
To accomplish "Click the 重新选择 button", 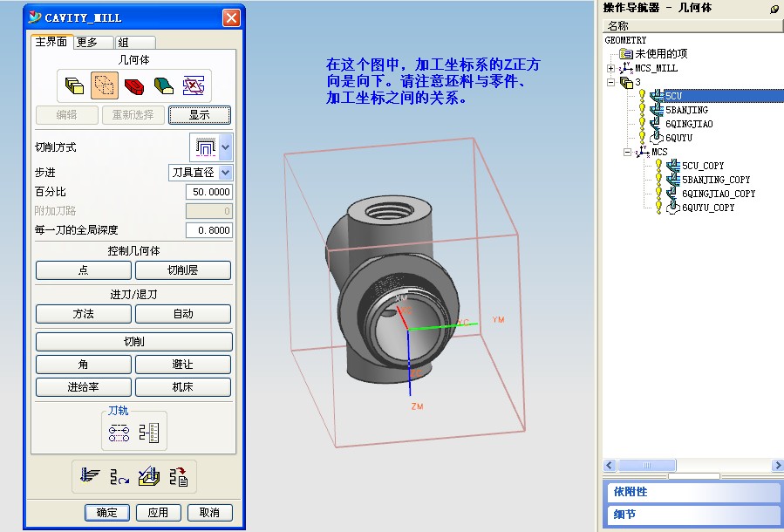I will [133, 115].
